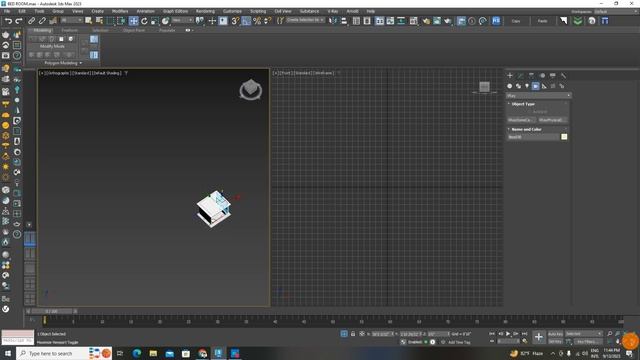
Task: Activate the Bind to Space Warp tool
Action: point(53,21)
